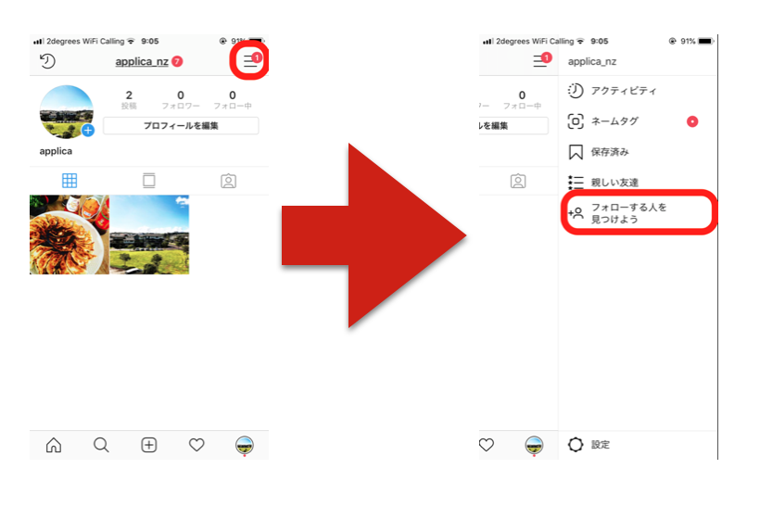
Task: Add story via blue plus badge
Action: (x=88, y=131)
